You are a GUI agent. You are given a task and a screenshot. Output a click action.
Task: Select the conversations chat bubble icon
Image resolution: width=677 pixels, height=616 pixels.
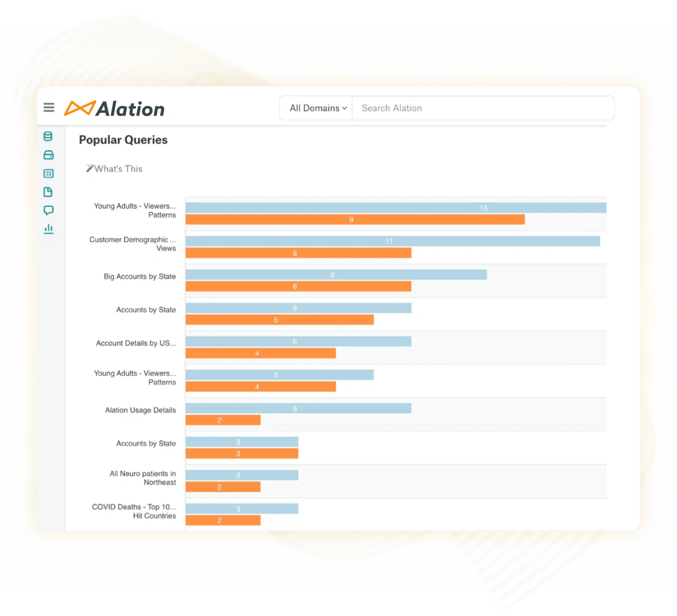click(x=48, y=210)
